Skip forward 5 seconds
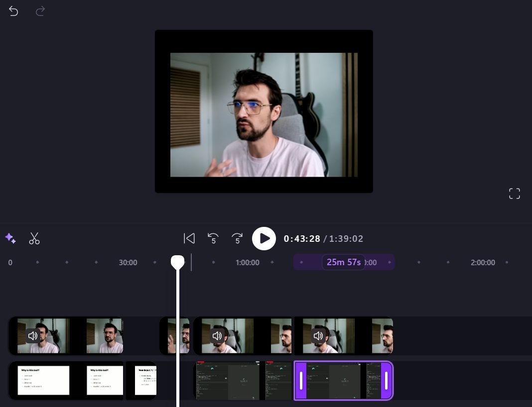The image size is (532, 407). [x=237, y=238]
